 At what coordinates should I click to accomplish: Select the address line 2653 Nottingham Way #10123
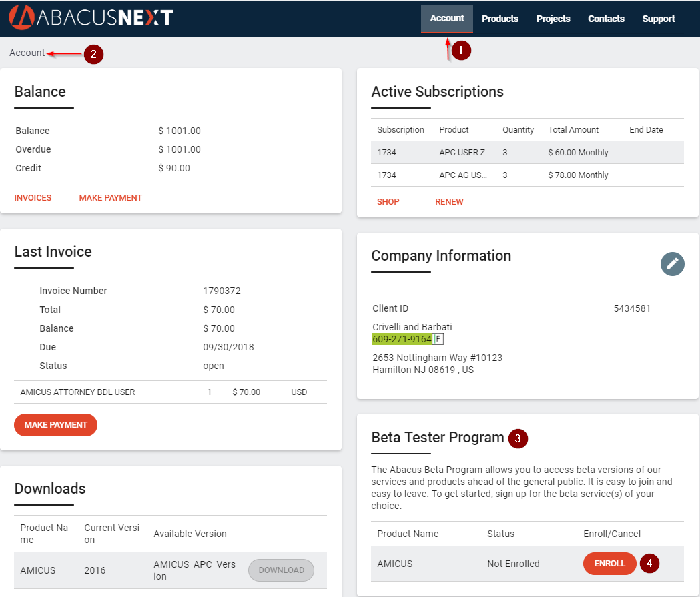tap(438, 358)
